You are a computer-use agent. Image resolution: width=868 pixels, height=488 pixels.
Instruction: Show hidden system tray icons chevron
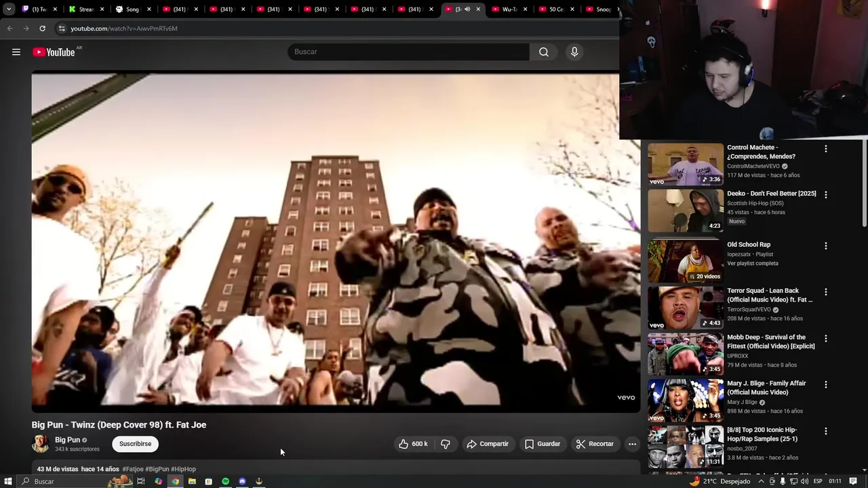pyautogui.click(x=761, y=481)
